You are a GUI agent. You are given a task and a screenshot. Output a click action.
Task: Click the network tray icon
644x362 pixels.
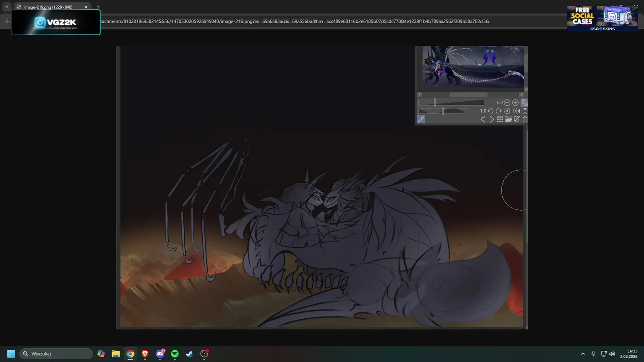(604, 354)
